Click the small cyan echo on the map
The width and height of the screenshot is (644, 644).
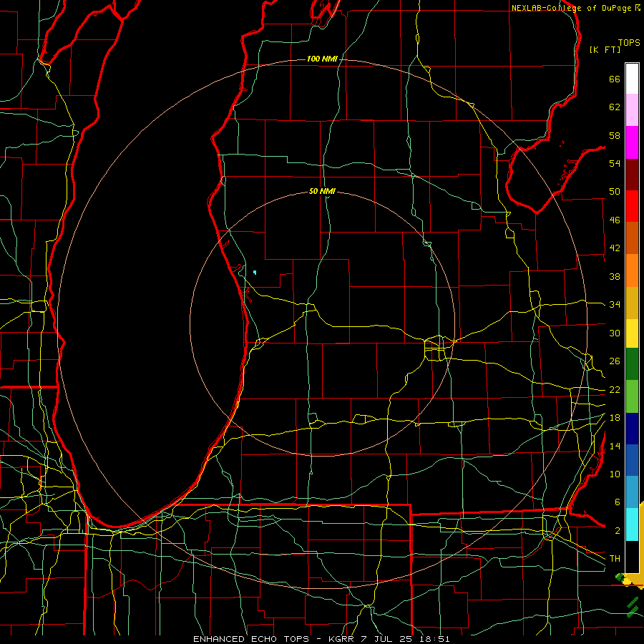255,273
